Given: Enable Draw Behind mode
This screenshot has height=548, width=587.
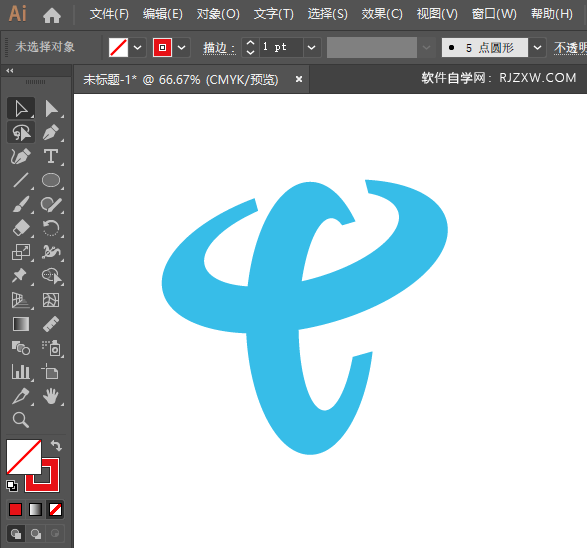Looking at the screenshot, I should point(36,534).
